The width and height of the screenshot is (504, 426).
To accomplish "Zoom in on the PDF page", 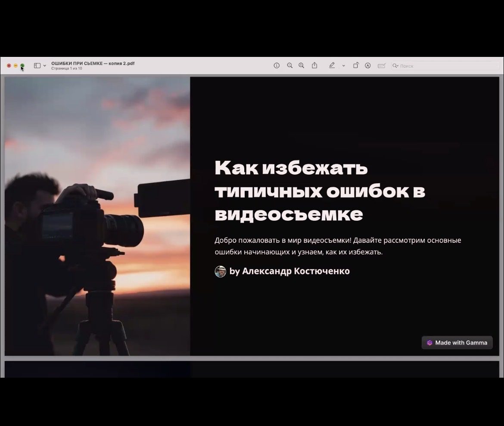I will 302,66.
